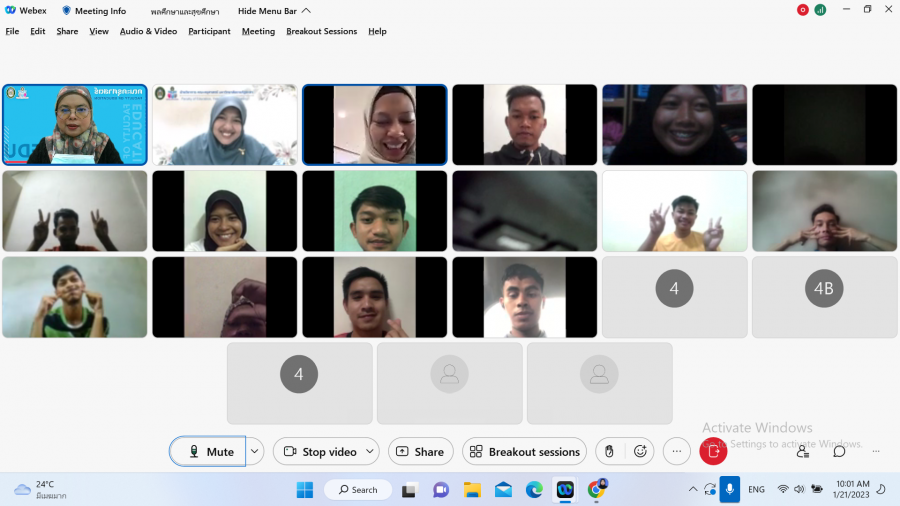
Task: Show hidden icons in the system tray
Action: (x=693, y=489)
